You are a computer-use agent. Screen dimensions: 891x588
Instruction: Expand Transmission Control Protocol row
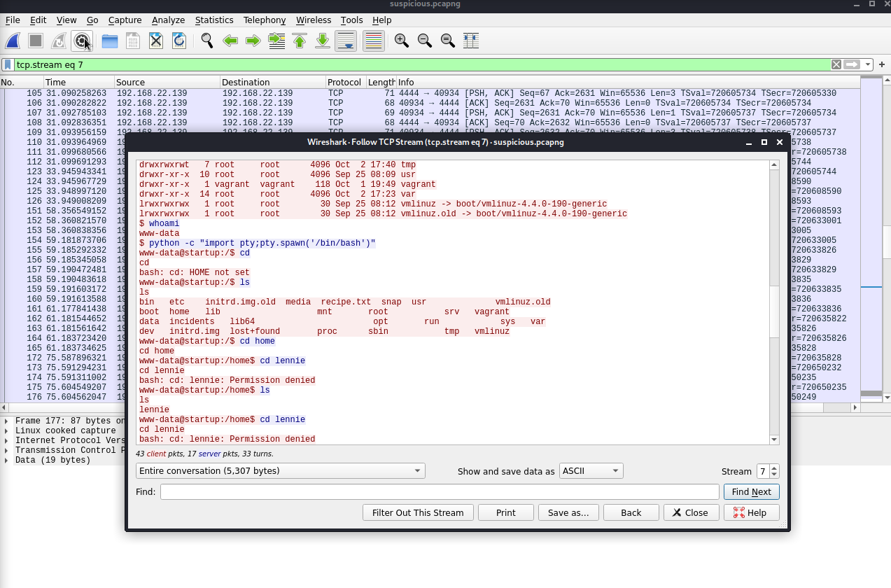tap(6, 450)
